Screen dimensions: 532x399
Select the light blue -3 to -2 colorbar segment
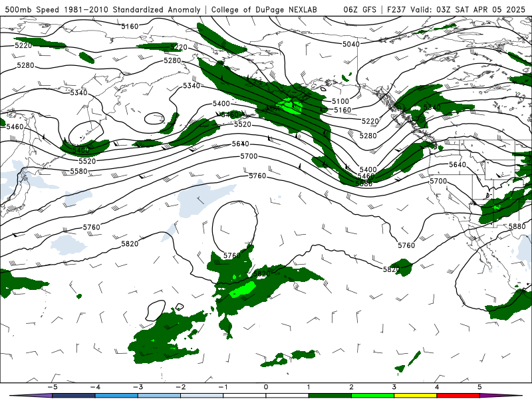tap(159, 396)
